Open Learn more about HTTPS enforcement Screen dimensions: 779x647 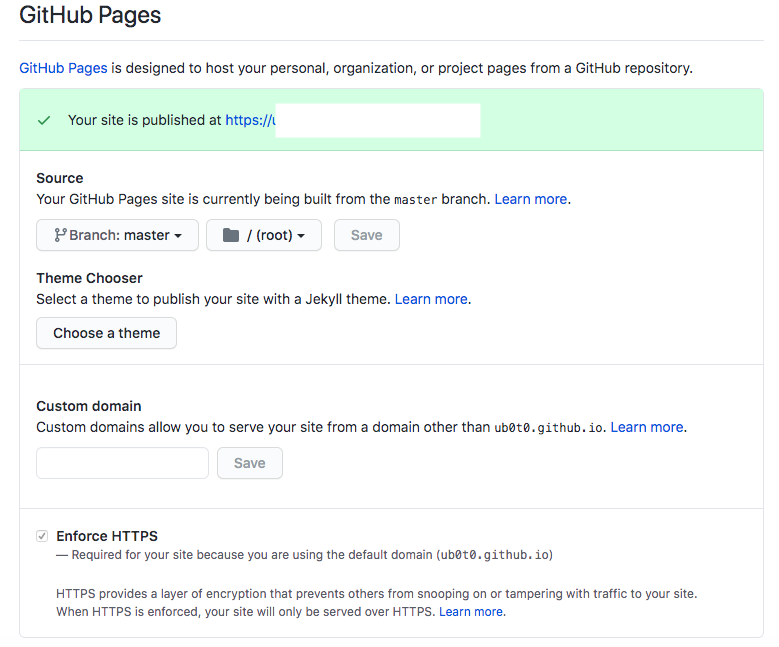471,611
